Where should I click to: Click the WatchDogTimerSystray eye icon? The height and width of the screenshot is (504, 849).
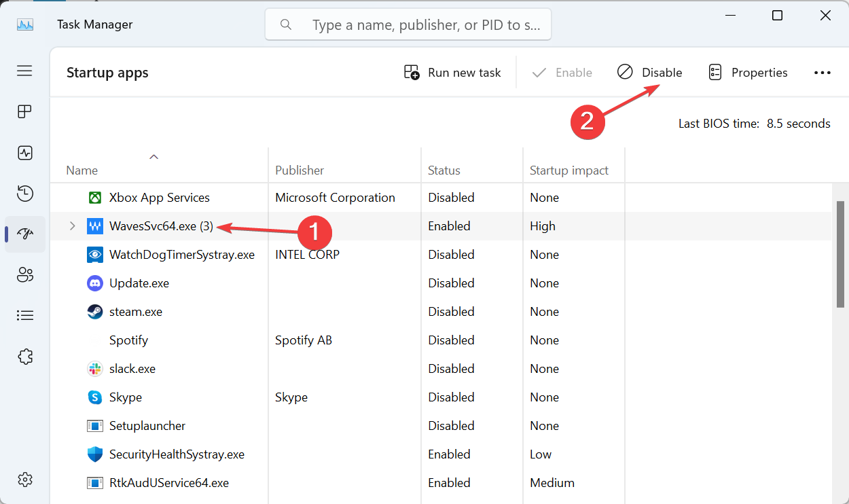[x=95, y=255]
